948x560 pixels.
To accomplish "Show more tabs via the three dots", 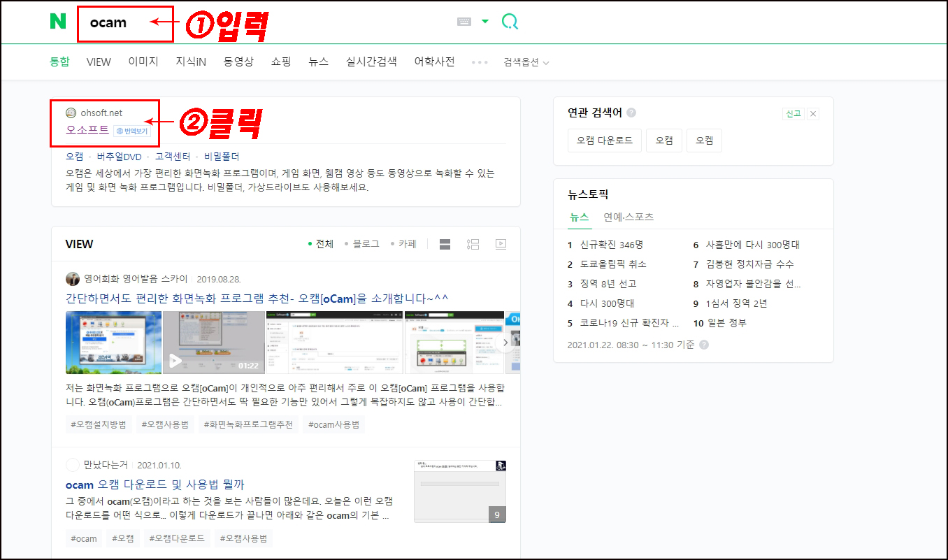I will tap(480, 62).
